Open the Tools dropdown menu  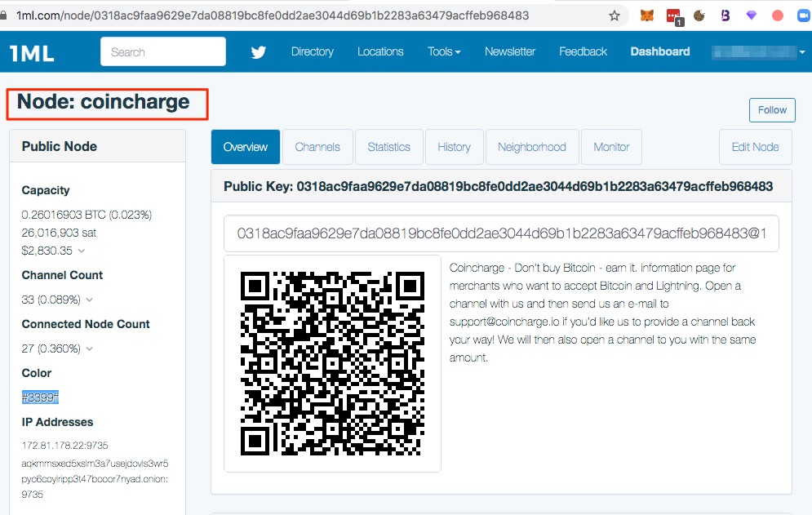click(x=444, y=51)
